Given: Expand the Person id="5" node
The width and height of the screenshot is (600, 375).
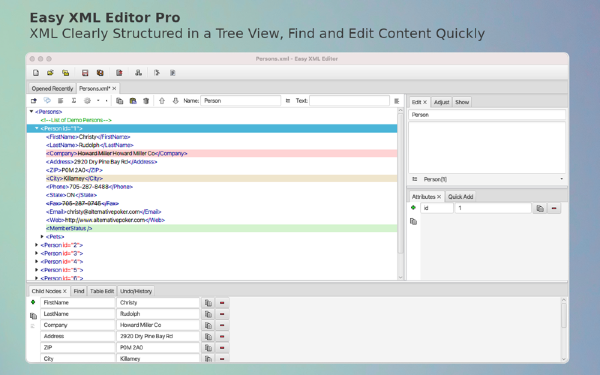Looking at the screenshot, I should [37, 270].
